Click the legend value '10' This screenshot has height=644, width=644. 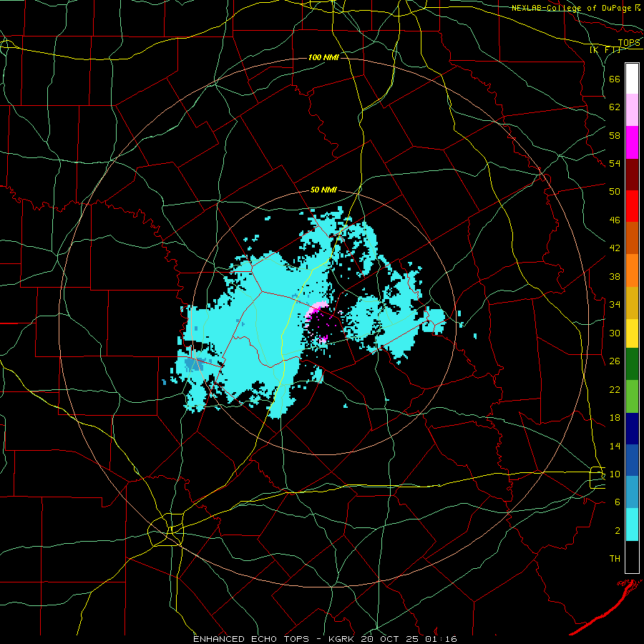[615, 474]
